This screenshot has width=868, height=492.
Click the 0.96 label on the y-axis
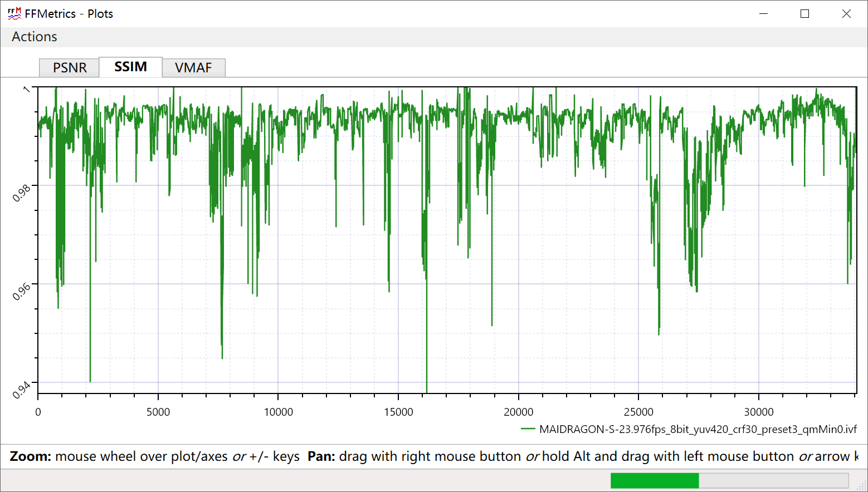click(22, 292)
